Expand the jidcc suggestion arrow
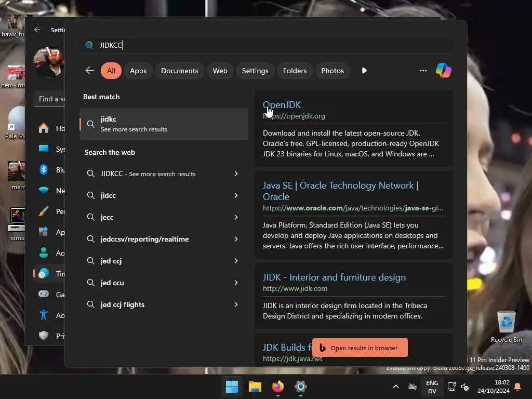The width and height of the screenshot is (532, 399). [x=236, y=195]
